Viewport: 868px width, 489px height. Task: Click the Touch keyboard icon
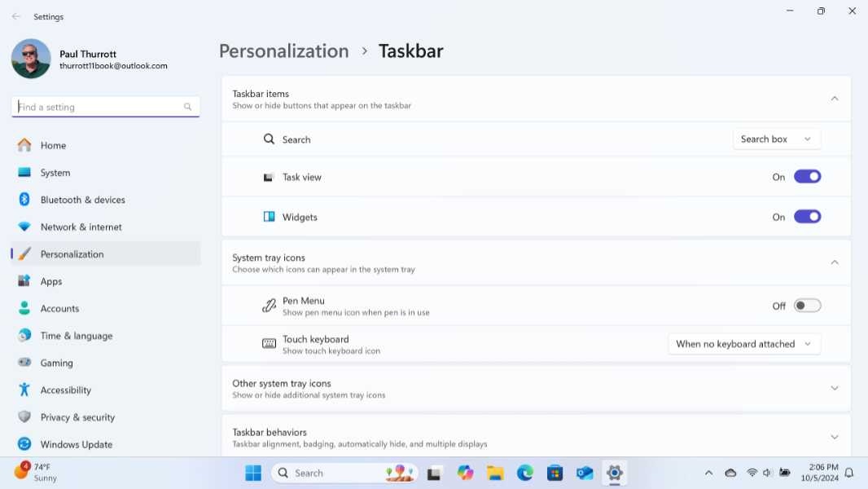coord(269,344)
